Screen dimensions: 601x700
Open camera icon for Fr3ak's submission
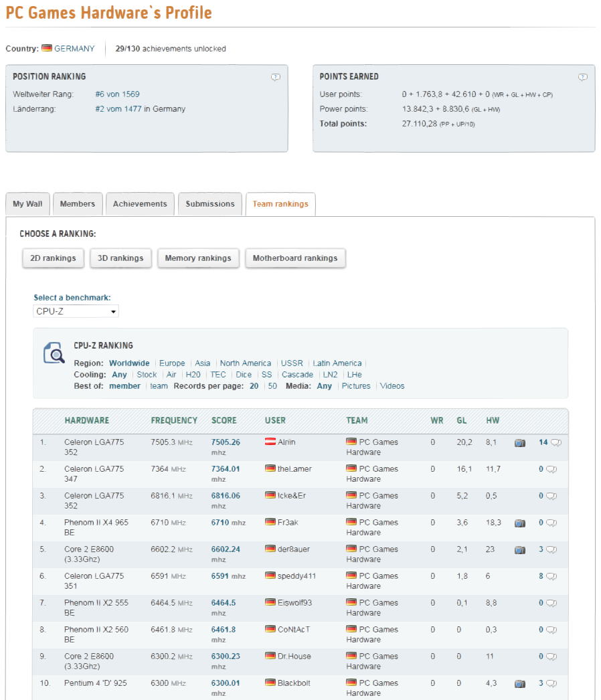tap(520, 523)
